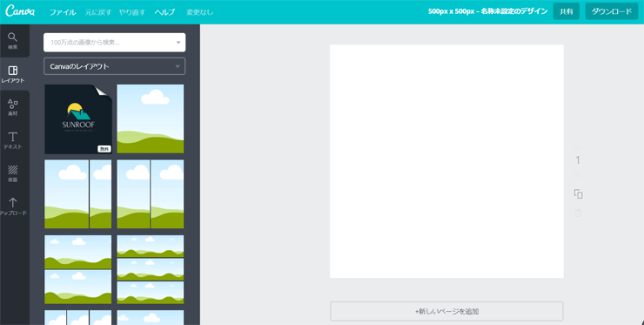
Task: Select the Layout (レイアウト) sidebar icon
Action: 13,74
